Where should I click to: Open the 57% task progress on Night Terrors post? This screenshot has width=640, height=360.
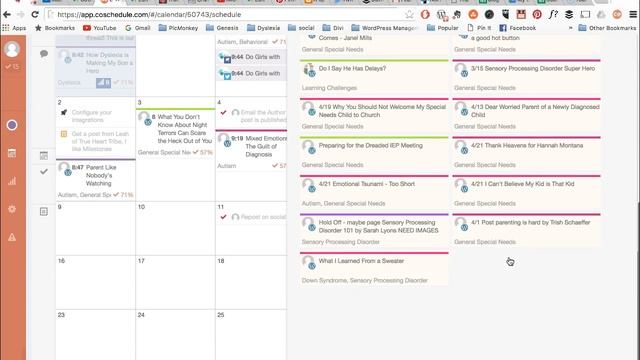pos(203,152)
